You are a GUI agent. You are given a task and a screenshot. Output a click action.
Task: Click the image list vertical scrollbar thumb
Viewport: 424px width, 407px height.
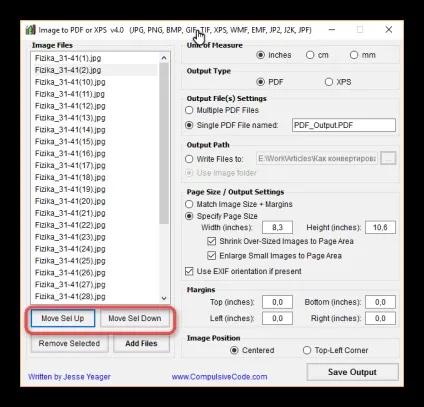164,143
